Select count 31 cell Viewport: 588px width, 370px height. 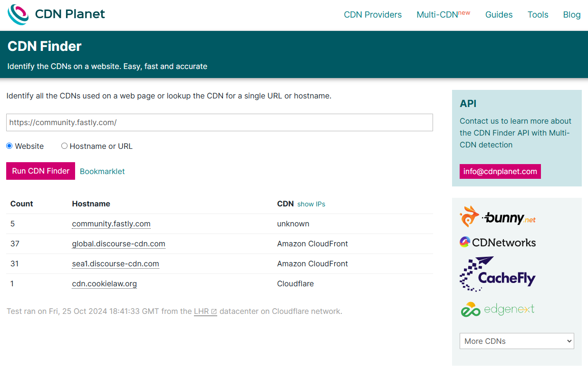point(15,263)
